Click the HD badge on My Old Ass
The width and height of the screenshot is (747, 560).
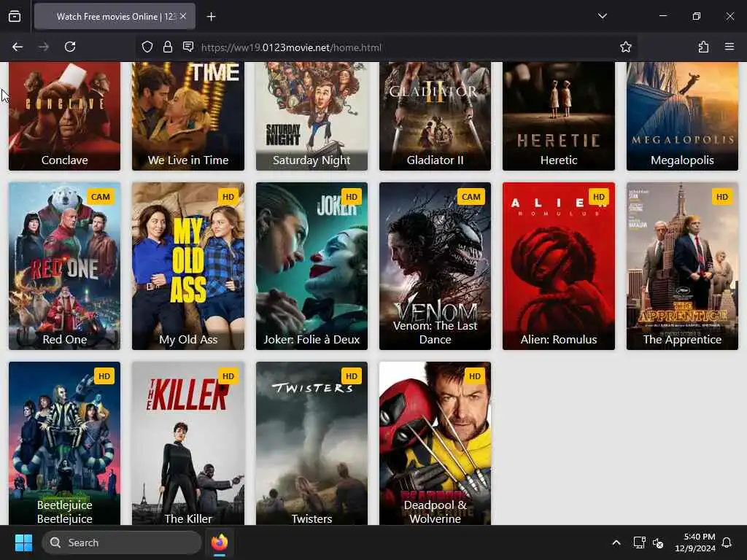point(228,197)
